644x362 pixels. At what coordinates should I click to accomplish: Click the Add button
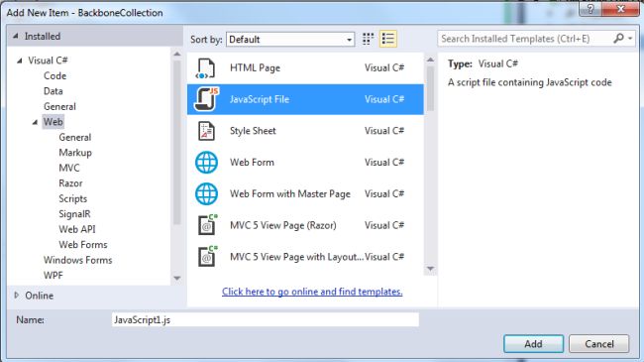pos(533,344)
